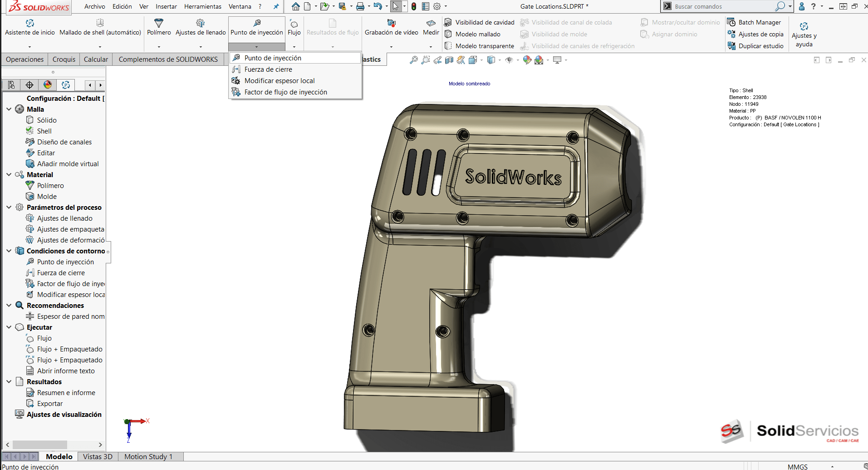Create a new document with New icon

pyautogui.click(x=307, y=6)
